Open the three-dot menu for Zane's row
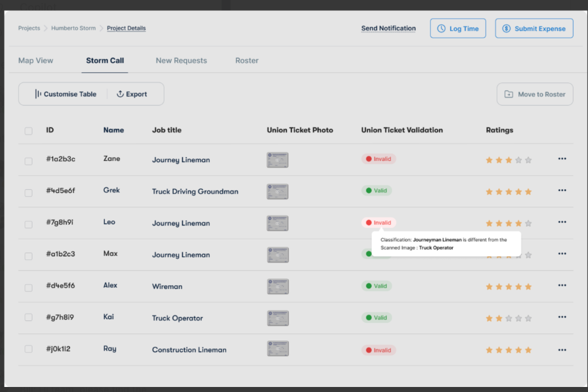The image size is (588, 392). click(x=562, y=159)
